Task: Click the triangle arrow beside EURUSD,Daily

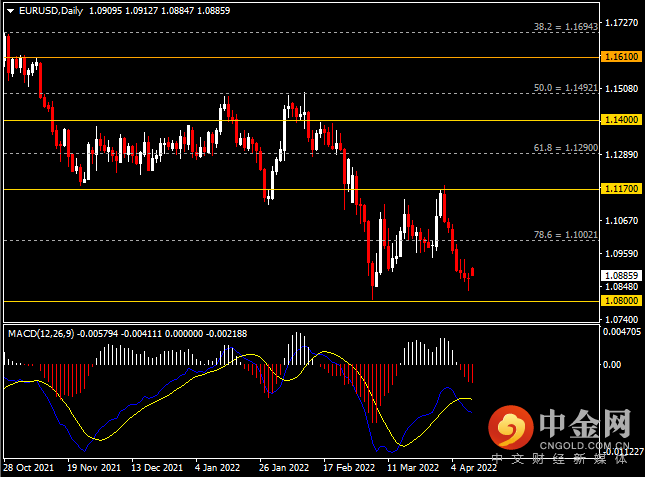Action: coord(9,11)
